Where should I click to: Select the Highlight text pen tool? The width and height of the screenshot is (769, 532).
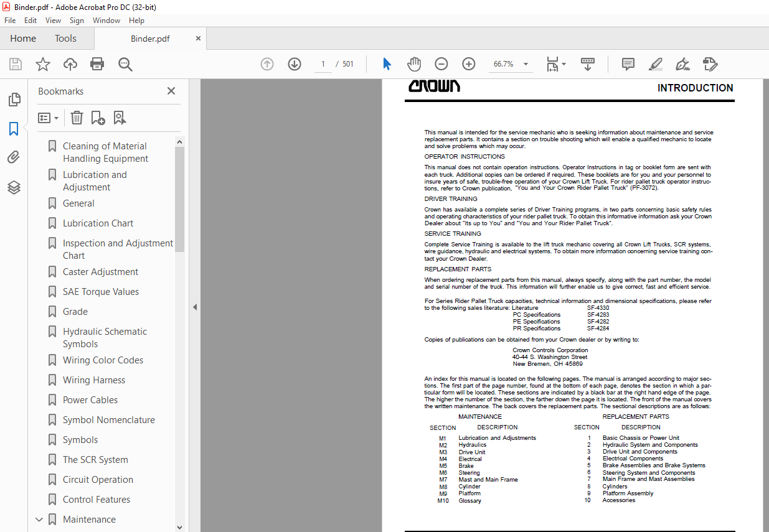[x=656, y=64]
